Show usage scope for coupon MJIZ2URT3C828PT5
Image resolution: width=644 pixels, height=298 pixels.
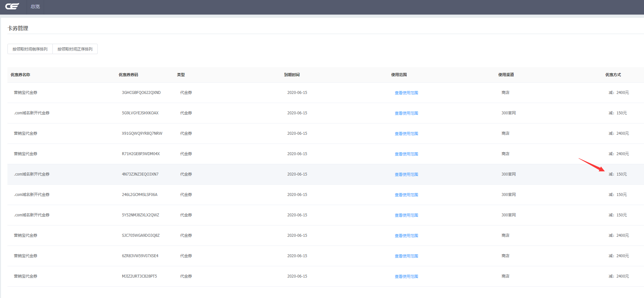click(x=406, y=277)
